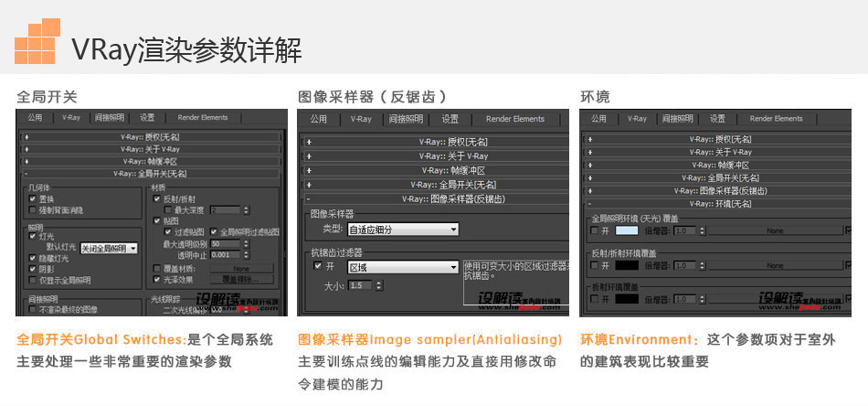Click the 最大透明级别 field showing 50
Viewport: 868px width, 406px height.
click(x=225, y=244)
